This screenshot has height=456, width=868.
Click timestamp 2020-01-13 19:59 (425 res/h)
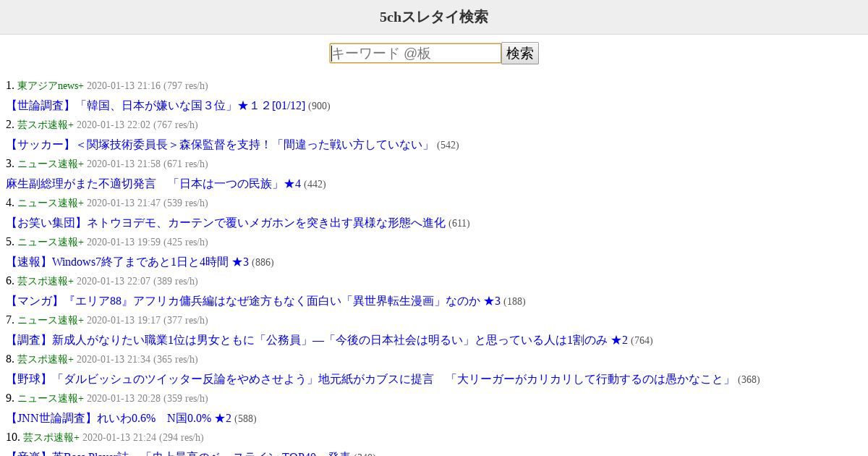pyautogui.click(x=148, y=242)
